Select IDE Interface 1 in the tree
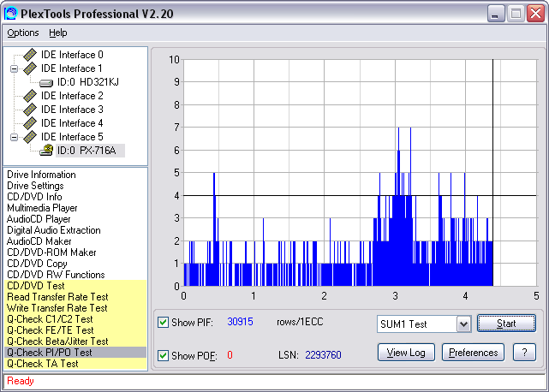The height and width of the screenshot is (392, 549). pyautogui.click(x=72, y=68)
